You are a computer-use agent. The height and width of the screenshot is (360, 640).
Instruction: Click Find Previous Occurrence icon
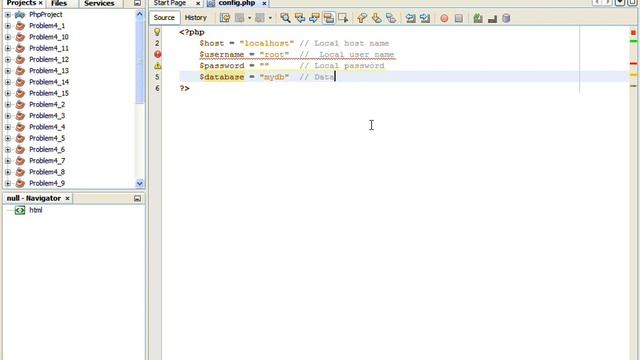tap(300, 18)
